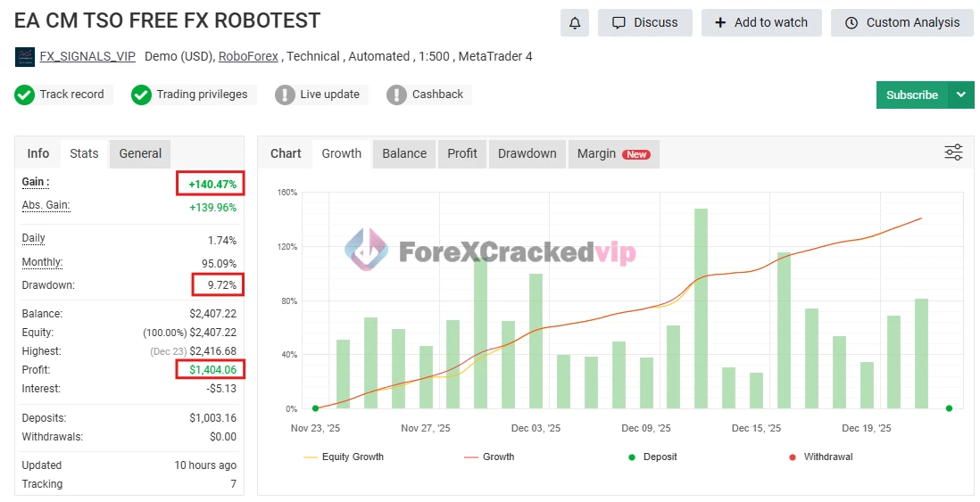Screen dimensions: 980x502
Task: Click the FX_SIGNALS_VIP avatar image
Action: (x=25, y=57)
